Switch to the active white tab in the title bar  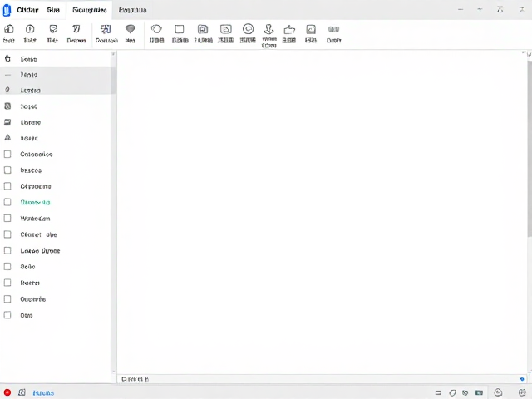[x=90, y=10]
